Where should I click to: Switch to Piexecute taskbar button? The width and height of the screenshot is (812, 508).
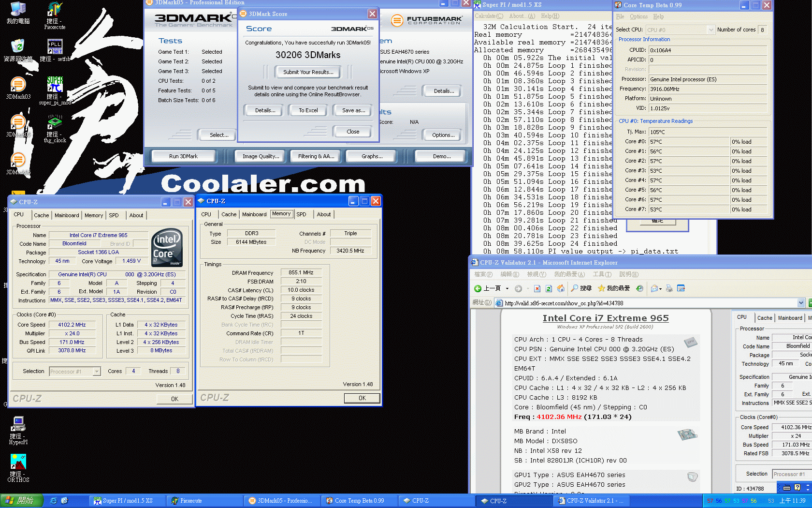click(x=205, y=501)
